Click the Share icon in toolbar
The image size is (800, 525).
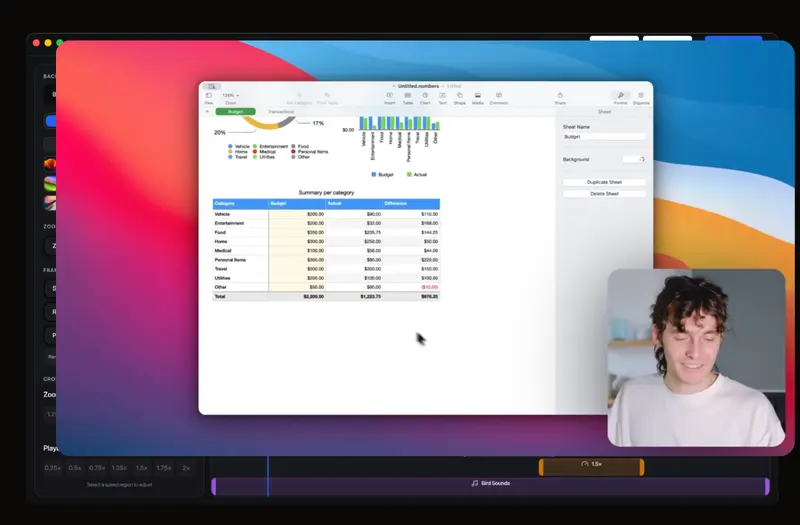pyautogui.click(x=560, y=96)
